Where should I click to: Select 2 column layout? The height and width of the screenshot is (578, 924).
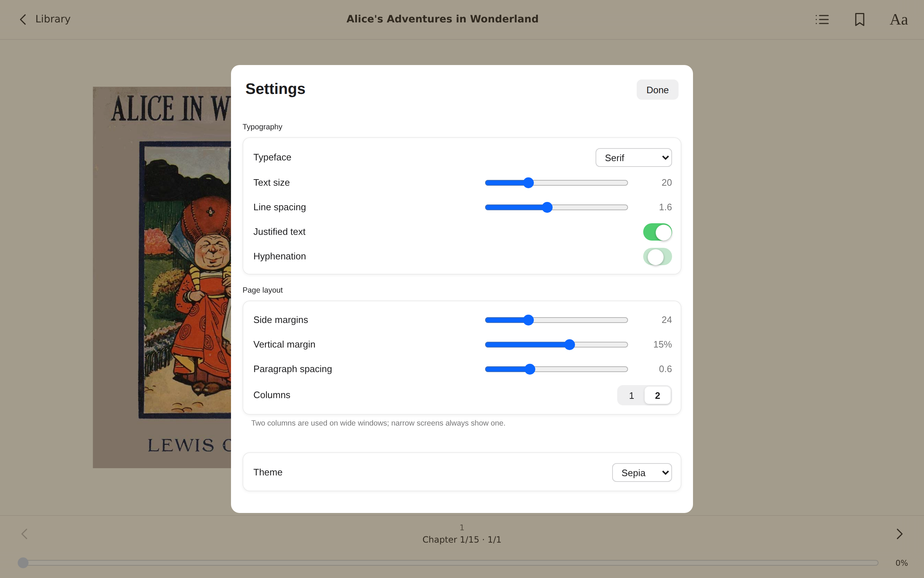click(657, 395)
